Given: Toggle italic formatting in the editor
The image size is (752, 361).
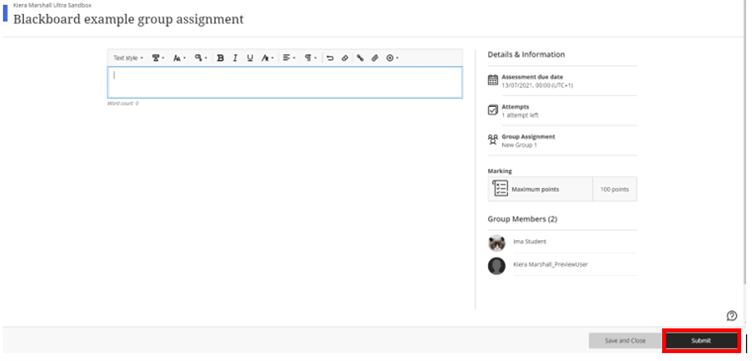Looking at the screenshot, I should coord(235,58).
